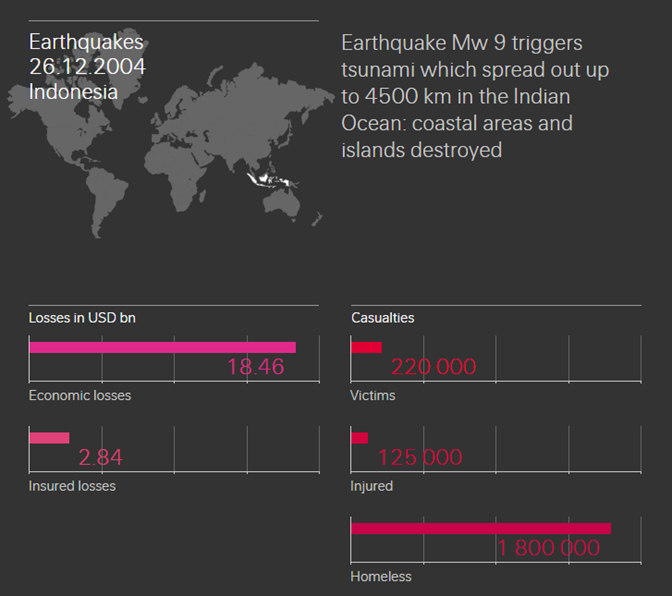Screen dimensions: 672x596
Task: Click the Homeless label
Action: [x=381, y=577]
